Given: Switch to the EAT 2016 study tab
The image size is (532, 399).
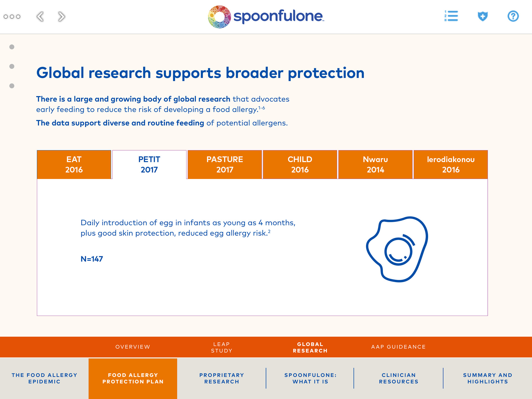Looking at the screenshot, I should (74, 165).
